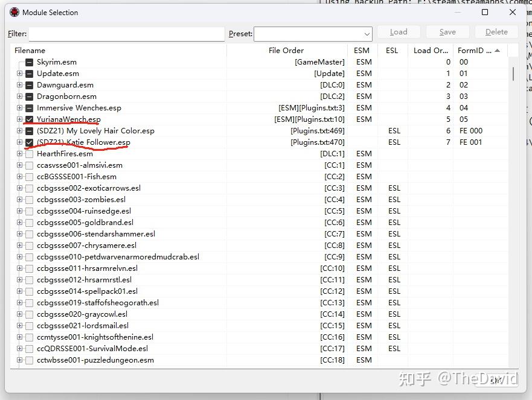Image resolution: width=532 pixels, height=400 pixels.
Task: Maximize the Module Selection window
Action: (485, 12)
